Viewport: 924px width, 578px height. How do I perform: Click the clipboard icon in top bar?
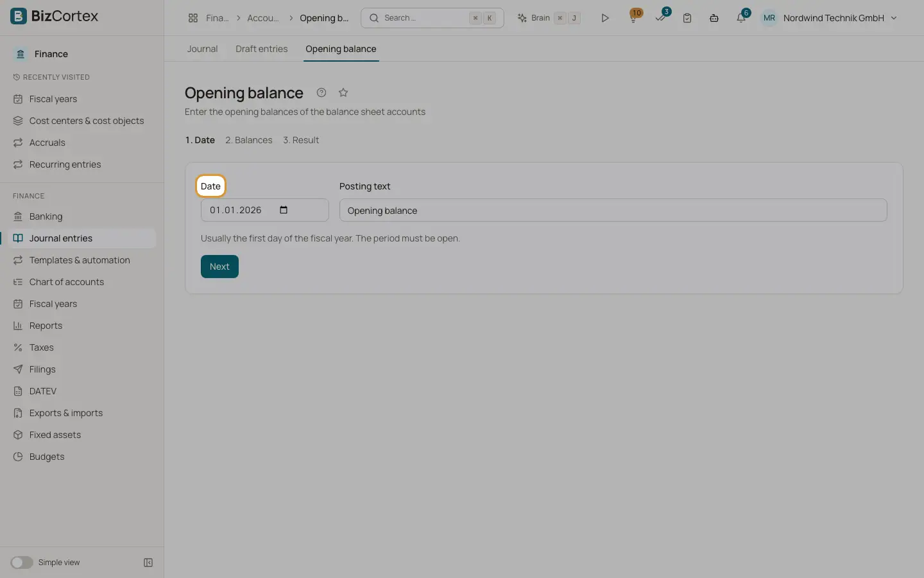point(687,18)
